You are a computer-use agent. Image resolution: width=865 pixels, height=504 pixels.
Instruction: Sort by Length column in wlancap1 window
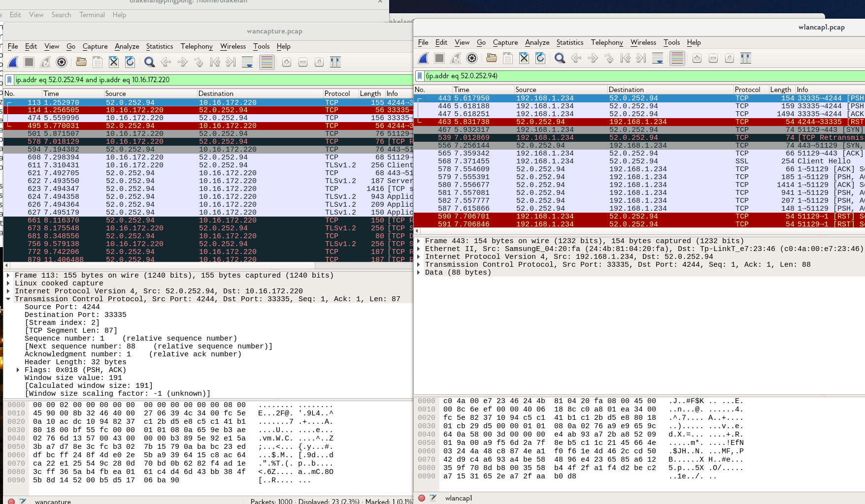[782, 90]
